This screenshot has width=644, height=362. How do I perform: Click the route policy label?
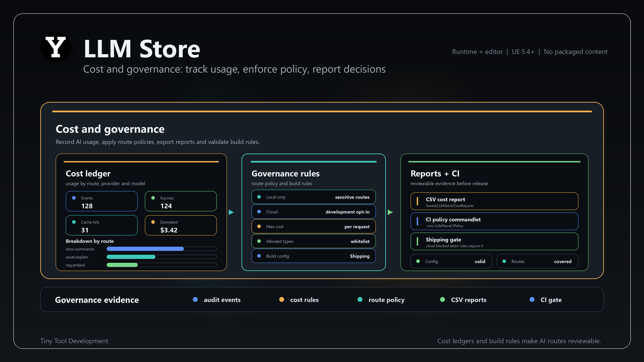tap(386, 300)
